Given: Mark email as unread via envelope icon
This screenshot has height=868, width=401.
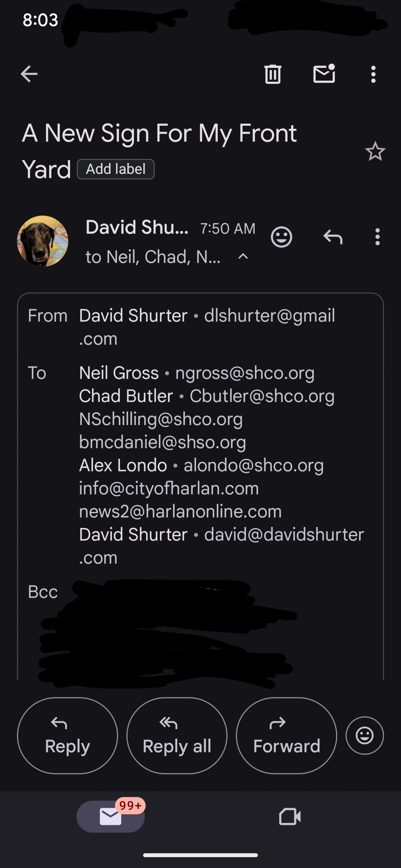Looking at the screenshot, I should coord(324,74).
